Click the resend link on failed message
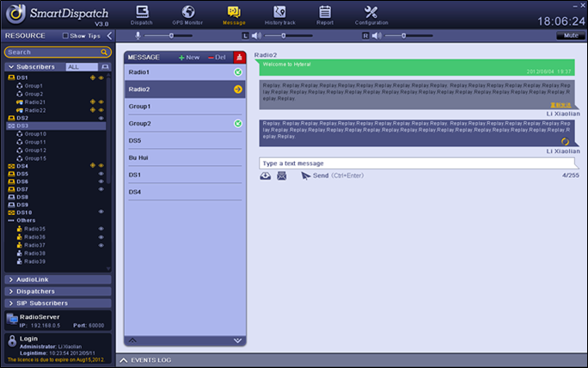This screenshot has height=368, width=588. (x=560, y=105)
